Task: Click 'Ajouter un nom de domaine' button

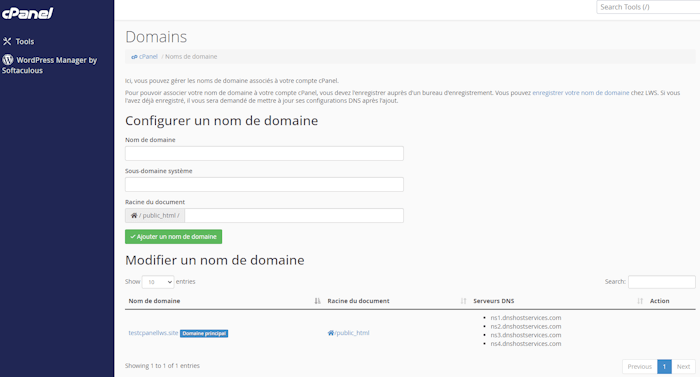Action: 173,237
